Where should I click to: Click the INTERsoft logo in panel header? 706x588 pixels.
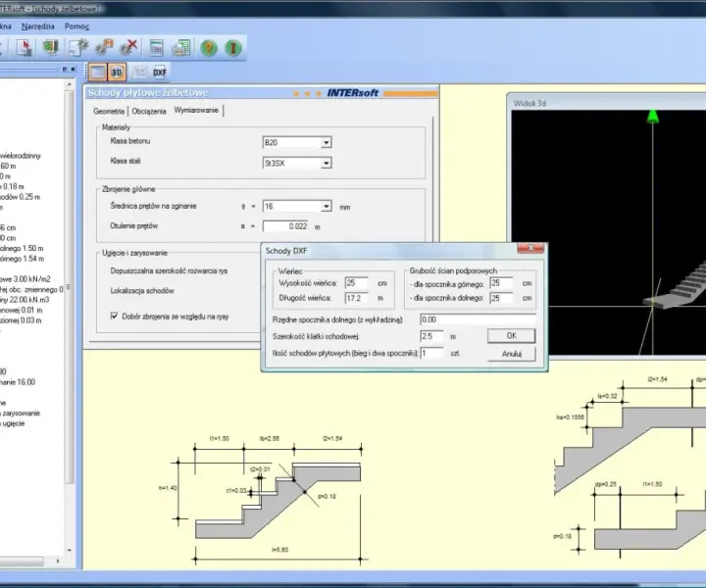click(353, 93)
